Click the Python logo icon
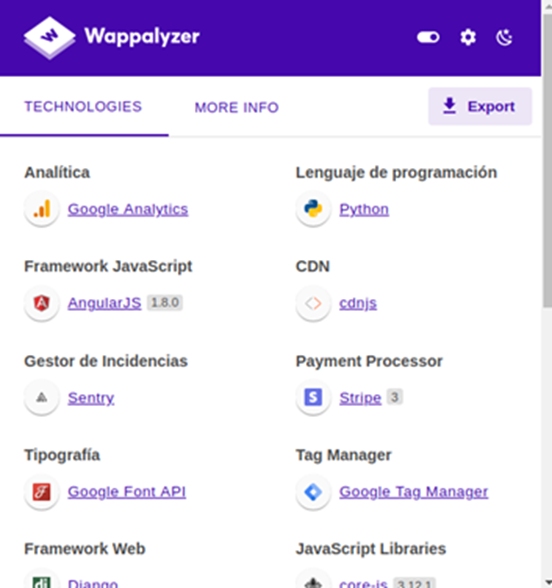This screenshot has width=552, height=588. tap(313, 209)
